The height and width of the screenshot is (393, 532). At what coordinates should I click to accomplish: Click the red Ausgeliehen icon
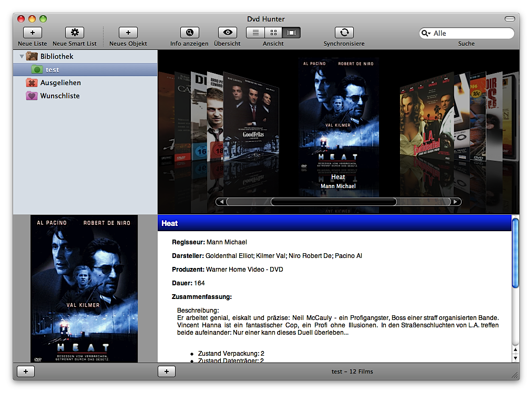pos(32,82)
